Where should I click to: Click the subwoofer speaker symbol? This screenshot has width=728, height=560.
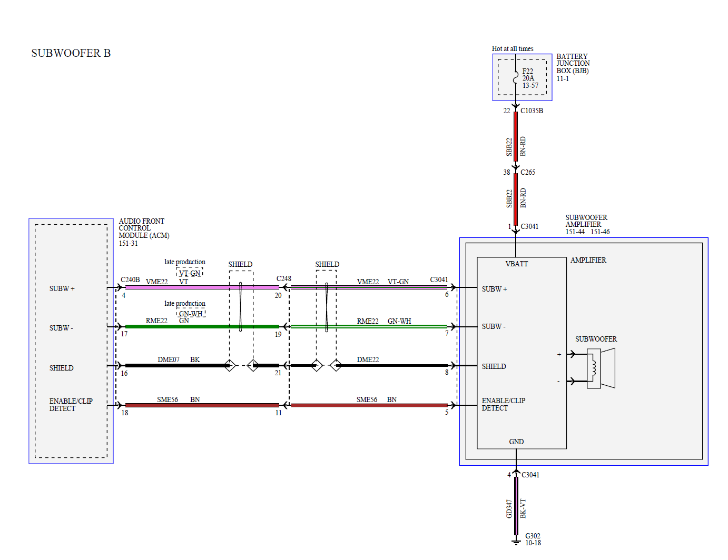click(601, 368)
